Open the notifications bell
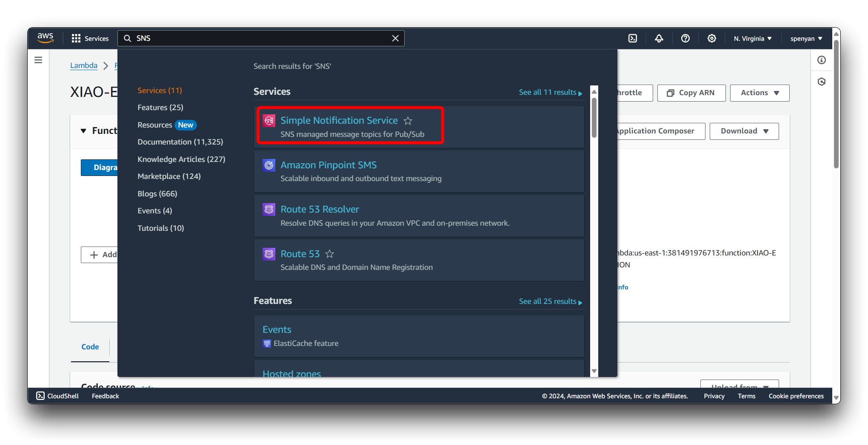 click(659, 38)
